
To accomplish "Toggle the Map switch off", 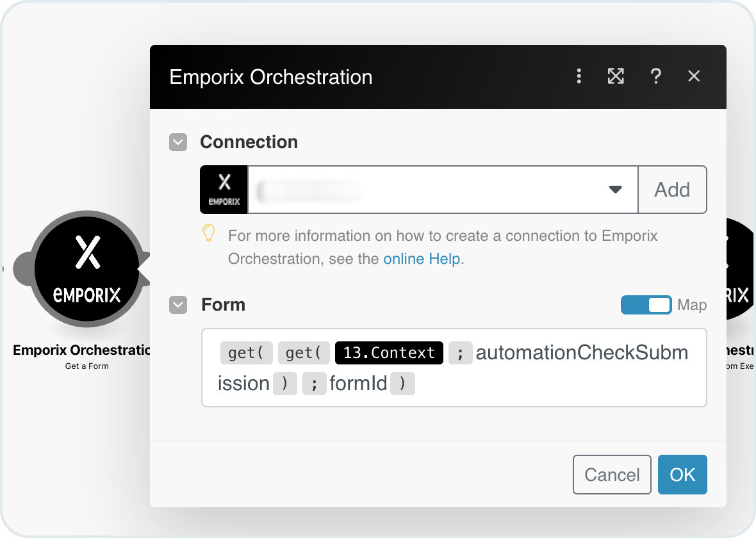I will point(646,305).
